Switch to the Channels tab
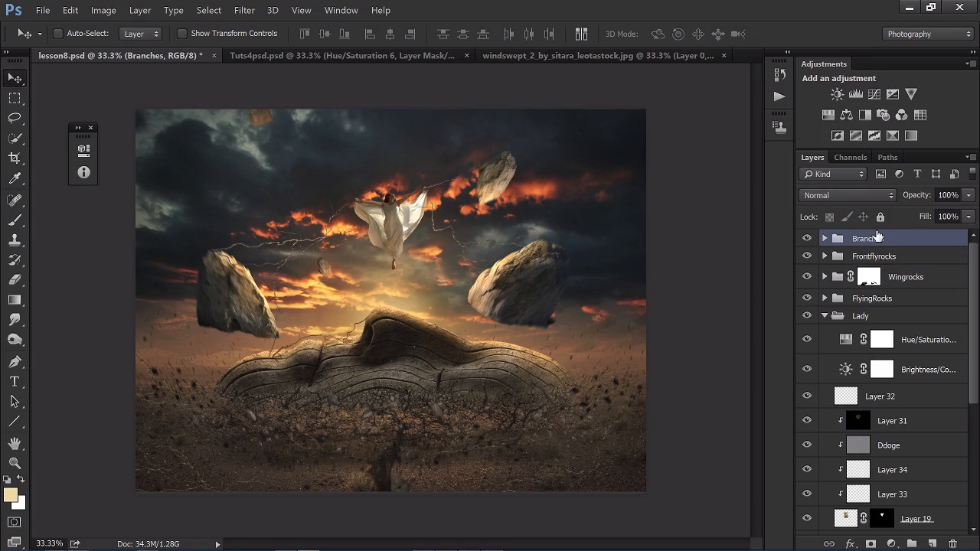The width and height of the screenshot is (980, 551). pos(850,157)
